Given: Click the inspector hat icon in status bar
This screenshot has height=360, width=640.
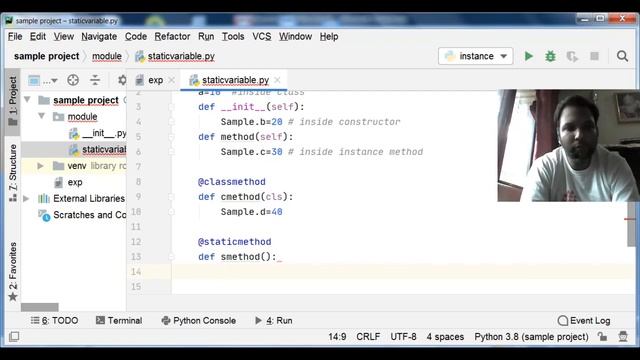Looking at the screenshot, I should tap(623, 336).
